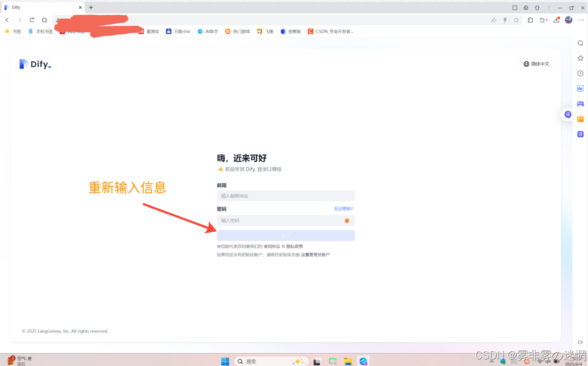
Task: Open the 爱淘宝 bookmark
Action: 149,31
